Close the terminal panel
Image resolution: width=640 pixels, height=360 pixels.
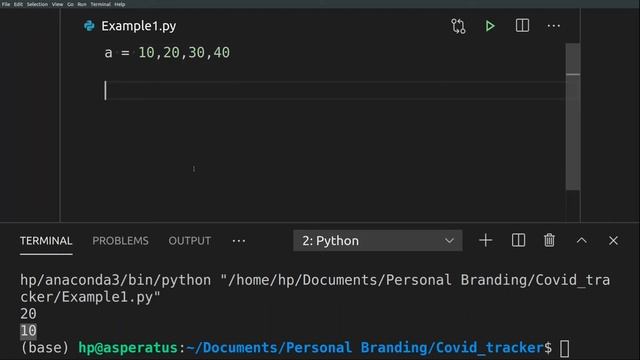[613, 241]
